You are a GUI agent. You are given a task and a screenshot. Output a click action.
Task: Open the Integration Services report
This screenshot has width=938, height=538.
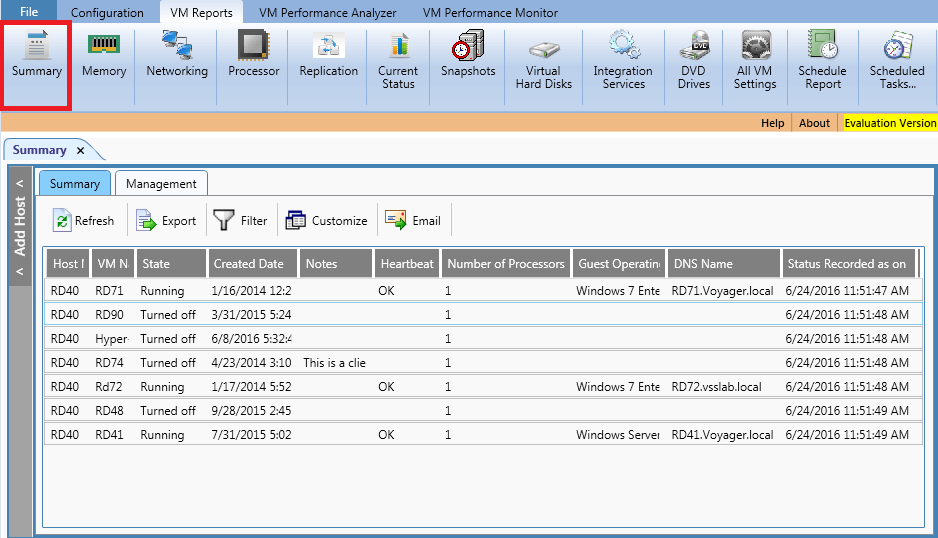623,62
